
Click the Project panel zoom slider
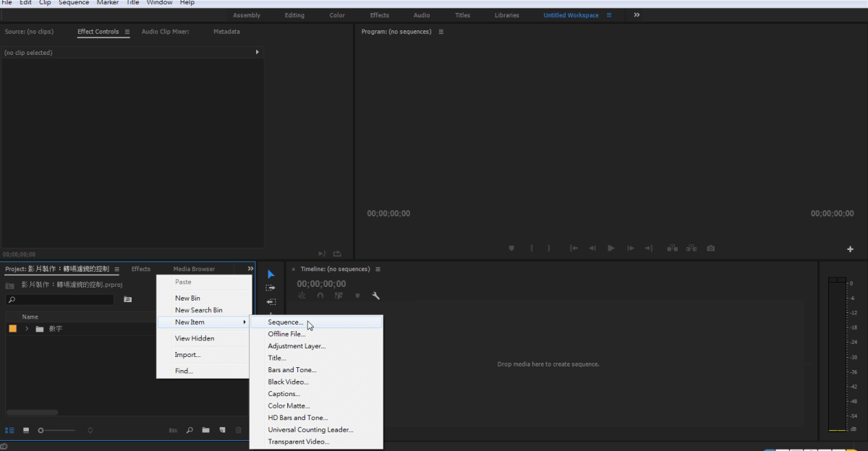coord(57,430)
